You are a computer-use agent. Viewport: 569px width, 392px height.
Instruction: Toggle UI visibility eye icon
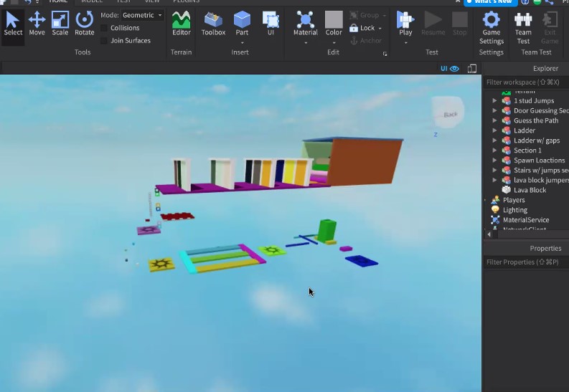click(x=454, y=69)
